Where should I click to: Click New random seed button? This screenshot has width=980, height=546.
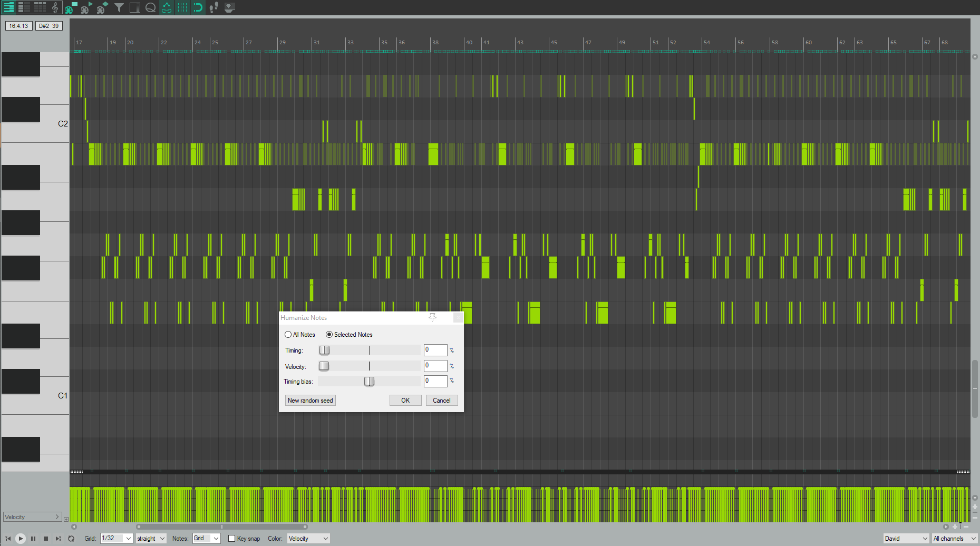coord(311,401)
